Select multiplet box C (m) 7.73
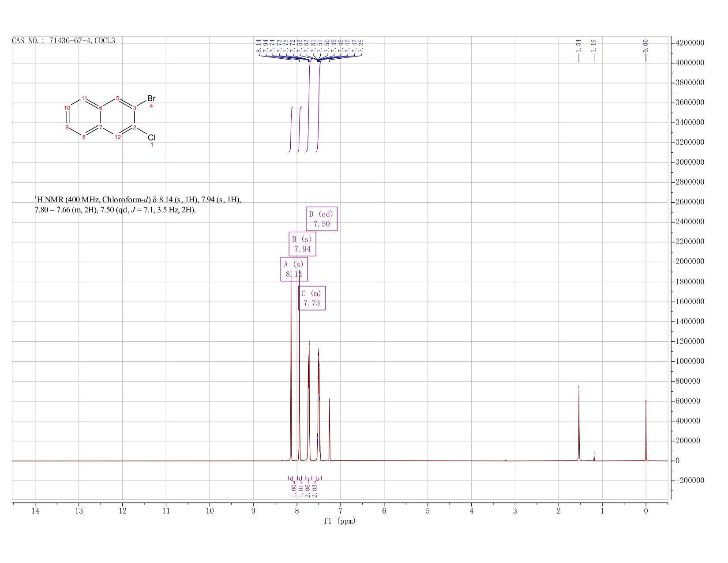 tap(311, 298)
